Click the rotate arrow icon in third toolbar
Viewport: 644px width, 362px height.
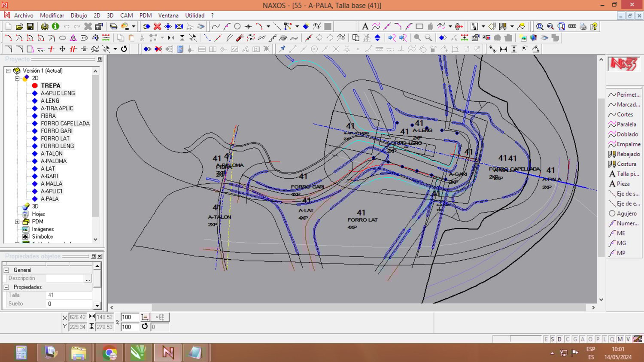[124, 49]
